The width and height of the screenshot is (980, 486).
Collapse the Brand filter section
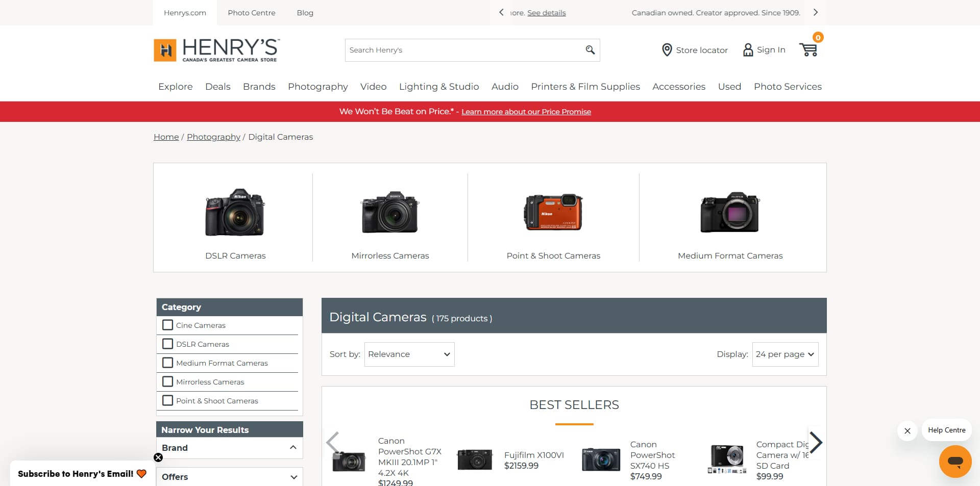pos(230,448)
